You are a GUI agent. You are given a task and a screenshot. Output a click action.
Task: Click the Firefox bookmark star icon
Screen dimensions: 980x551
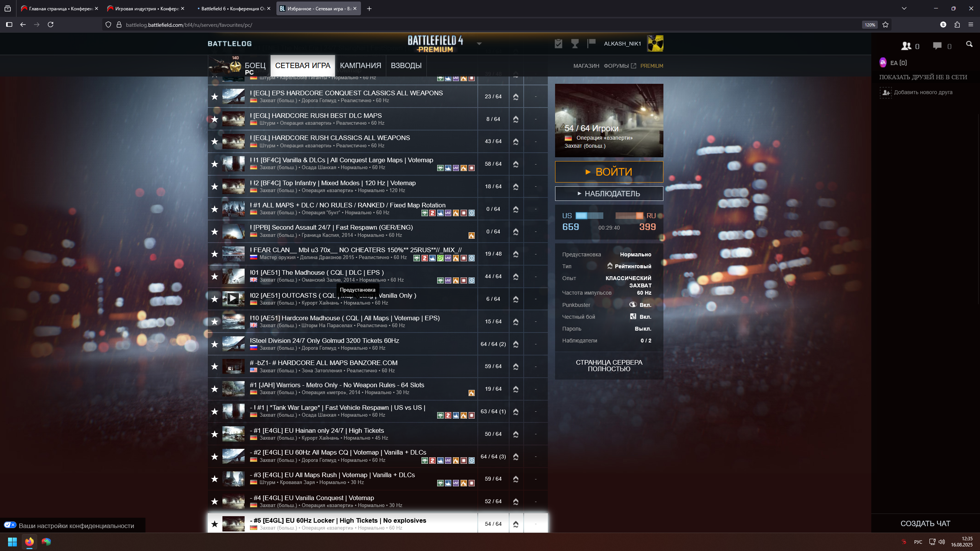885,24
